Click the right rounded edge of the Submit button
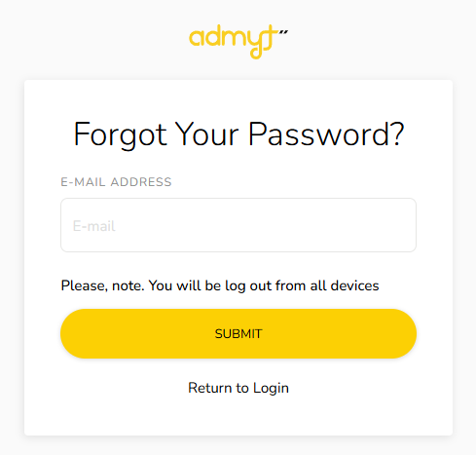The height and width of the screenshot is (455, 476). click(404, 333)
